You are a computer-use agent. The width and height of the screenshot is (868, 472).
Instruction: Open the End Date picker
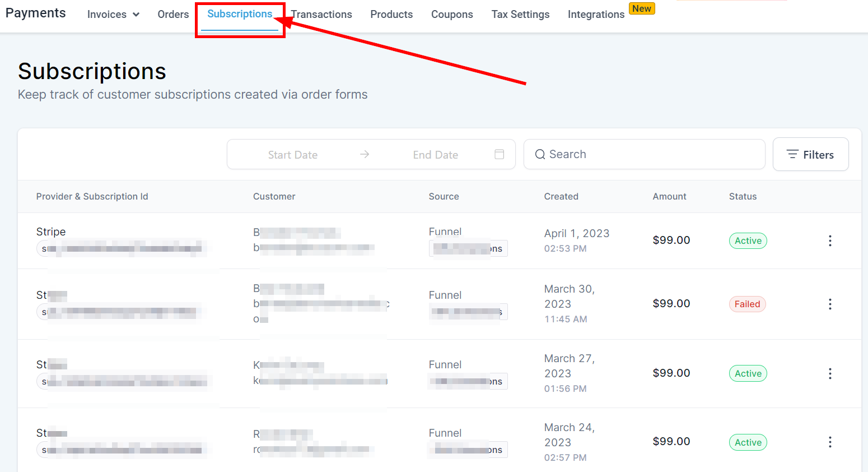click(x=435, y=155)
